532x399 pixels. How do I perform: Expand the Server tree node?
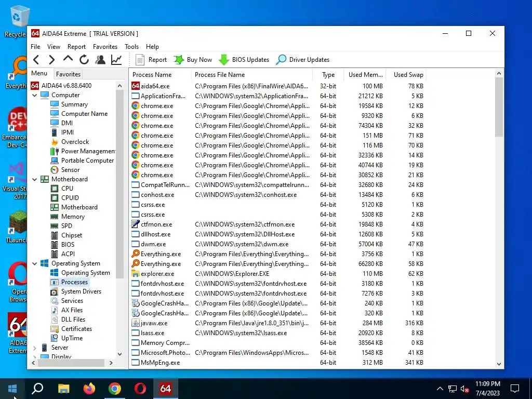35,348
